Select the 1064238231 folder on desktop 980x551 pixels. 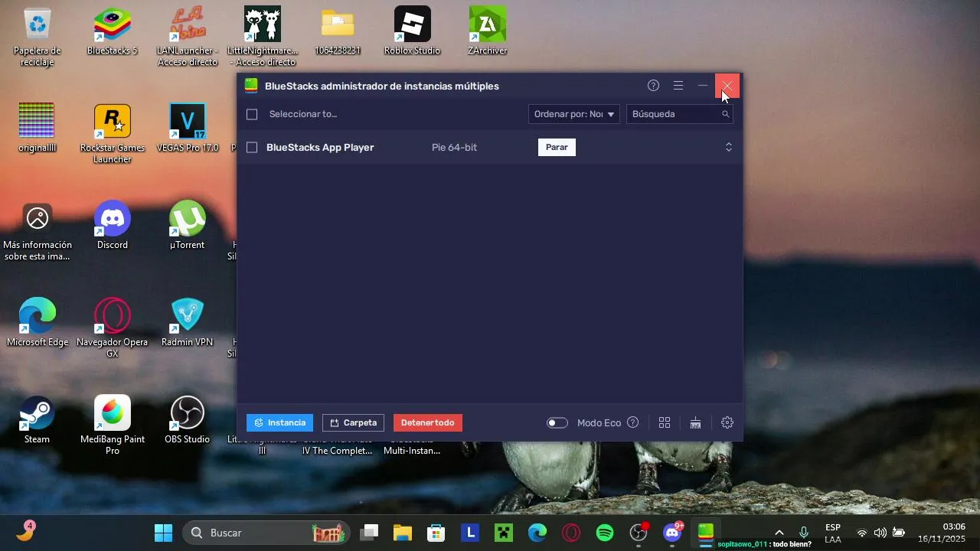point(338,31)
